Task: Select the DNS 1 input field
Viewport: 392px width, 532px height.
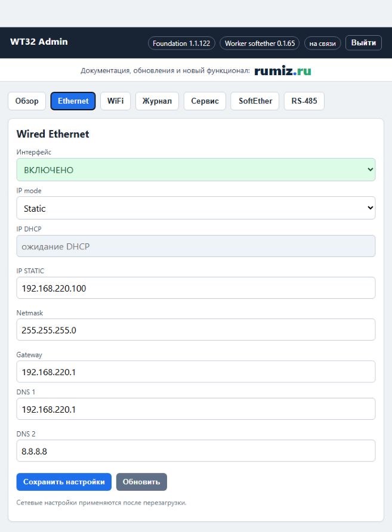Action: (x=196, y=409)
